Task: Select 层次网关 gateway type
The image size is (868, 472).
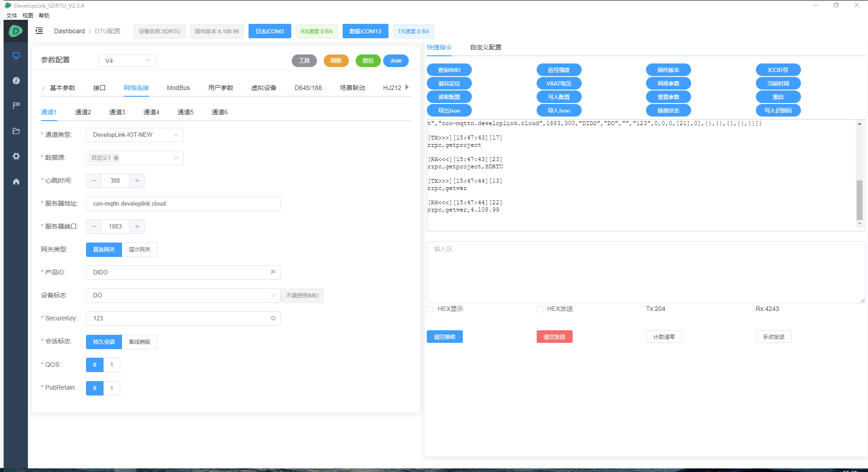Action: tap(140, 249)
